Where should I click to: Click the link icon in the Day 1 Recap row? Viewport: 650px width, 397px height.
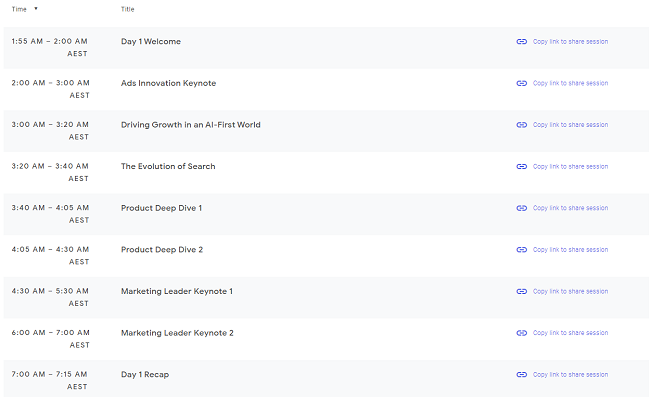(x=521, y=375)
